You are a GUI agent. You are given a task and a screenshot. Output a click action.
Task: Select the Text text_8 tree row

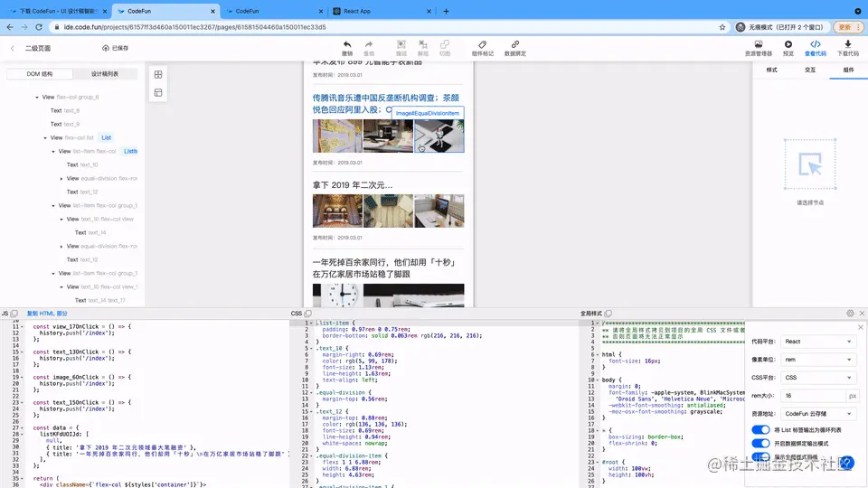click(65, 110)
